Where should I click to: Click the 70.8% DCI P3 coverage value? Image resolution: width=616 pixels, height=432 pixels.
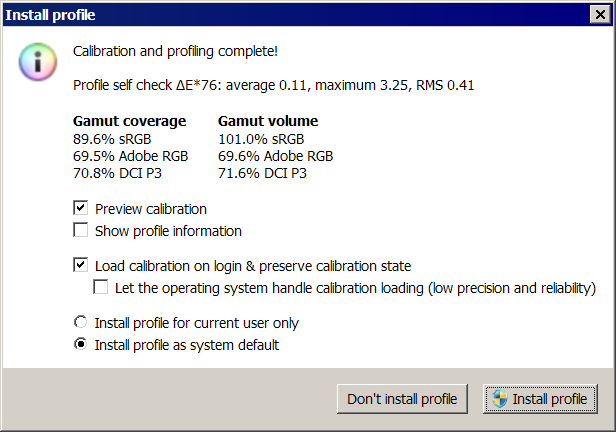[x=118, y=173]
